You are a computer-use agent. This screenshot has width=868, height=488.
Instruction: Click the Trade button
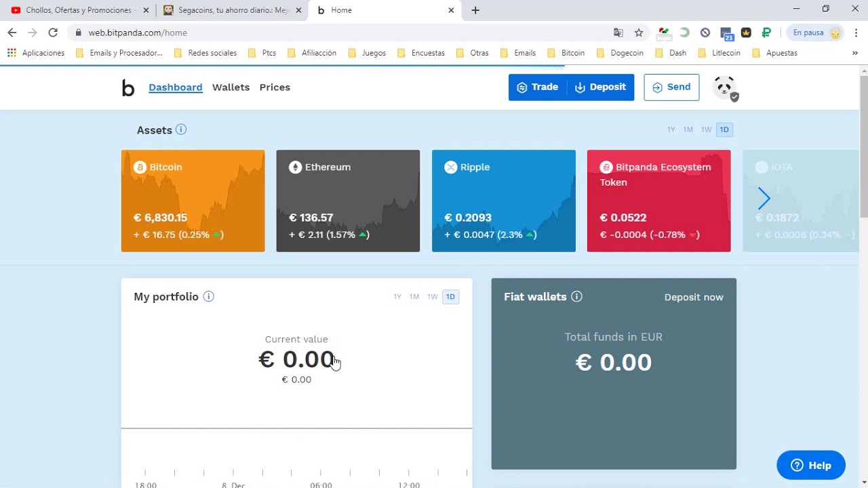tap(538, 87)
